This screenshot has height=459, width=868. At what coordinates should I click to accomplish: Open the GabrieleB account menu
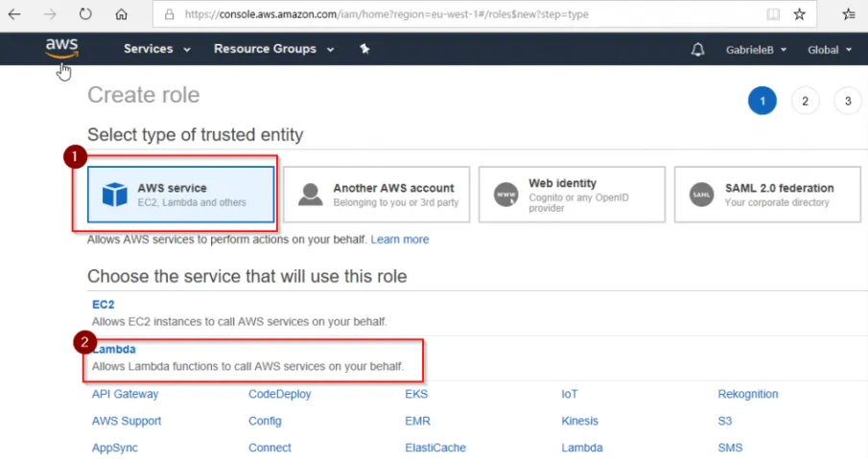tap(756, 50)
